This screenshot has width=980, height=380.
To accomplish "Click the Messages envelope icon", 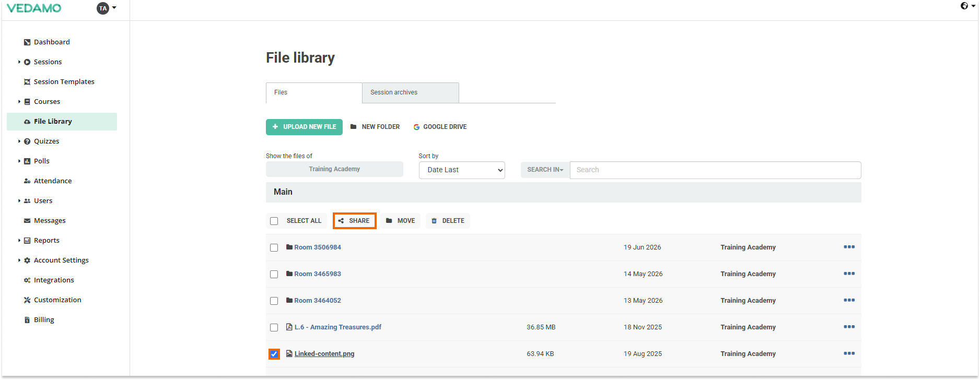I will point(27,221).
